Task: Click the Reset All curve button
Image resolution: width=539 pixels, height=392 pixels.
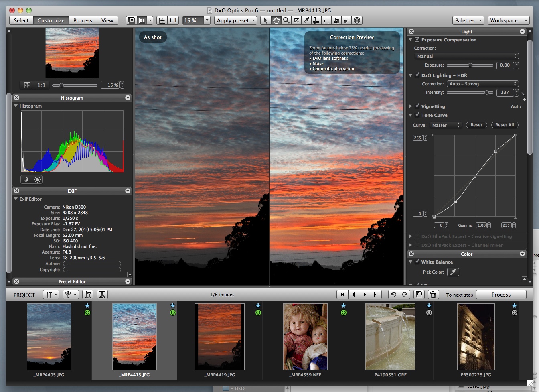Action: point(504,125)
